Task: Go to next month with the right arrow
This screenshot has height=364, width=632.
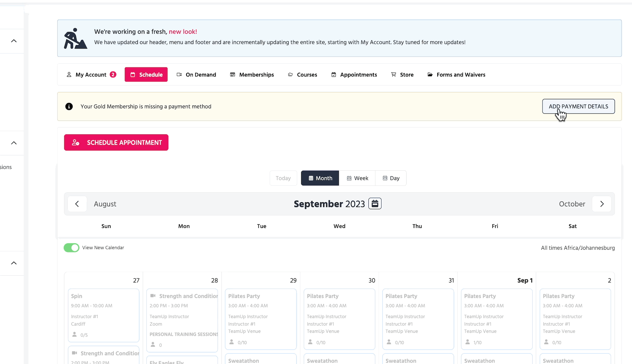Action: 602,204
